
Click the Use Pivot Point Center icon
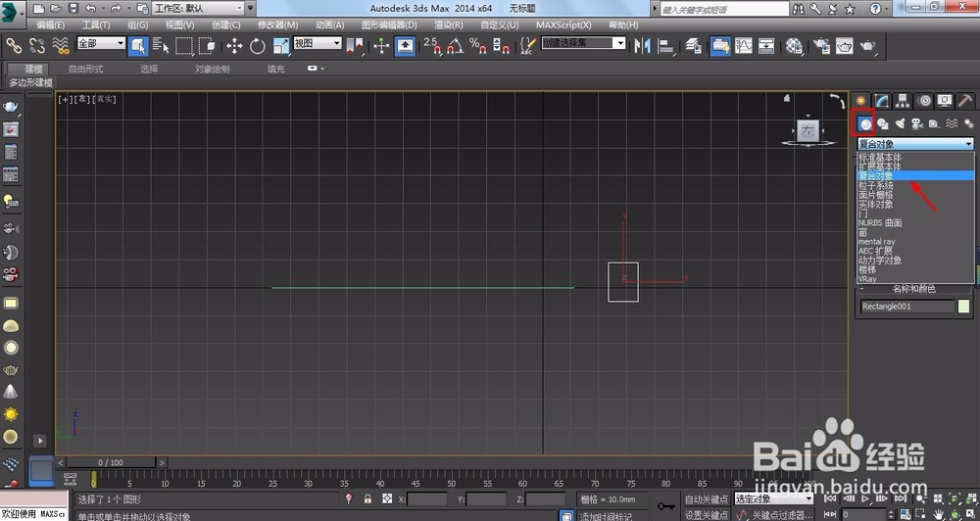pyautogui.click(x=355, y=46)
